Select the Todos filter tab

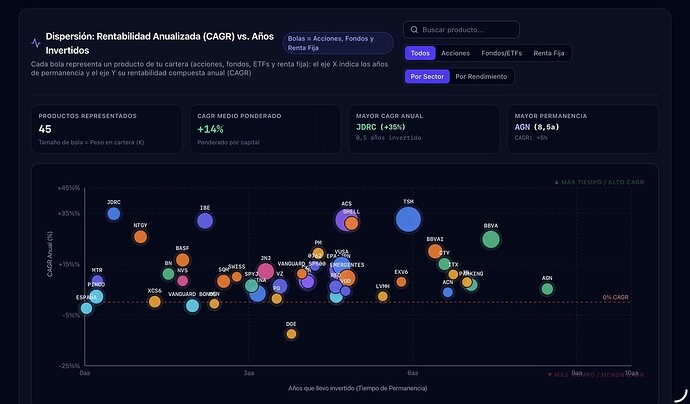click(x=420, y=53)
